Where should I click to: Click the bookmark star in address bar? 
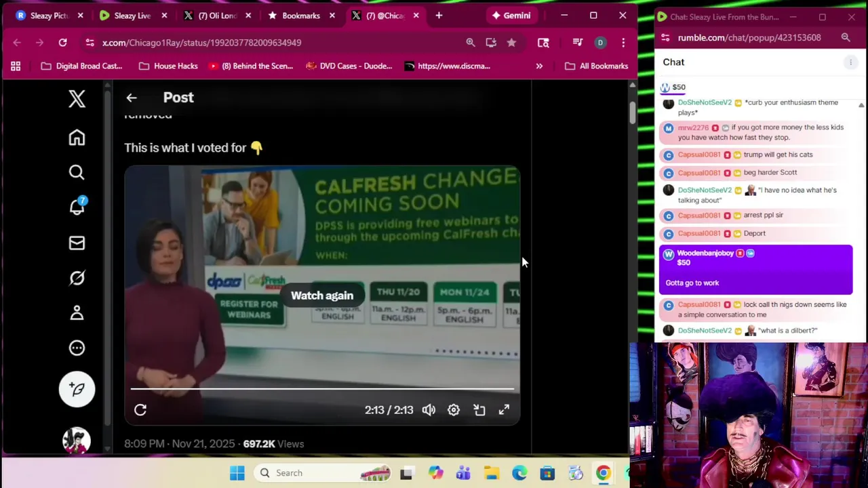[511, 43]
